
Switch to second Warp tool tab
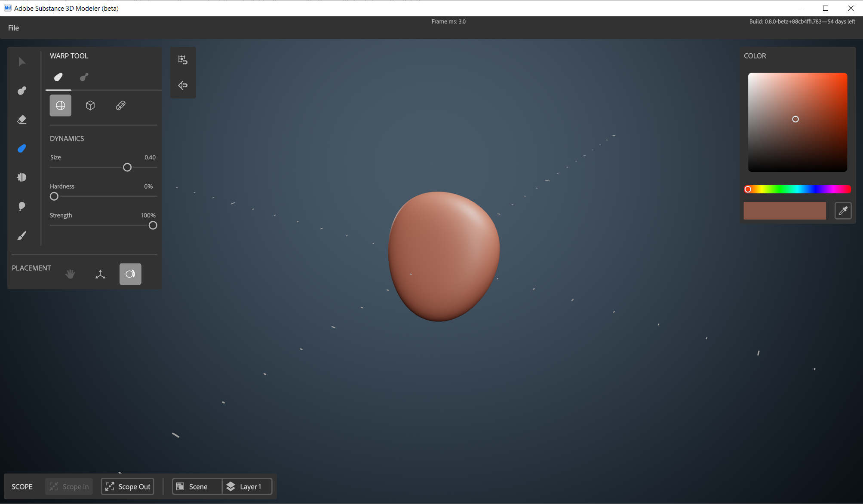84,77
